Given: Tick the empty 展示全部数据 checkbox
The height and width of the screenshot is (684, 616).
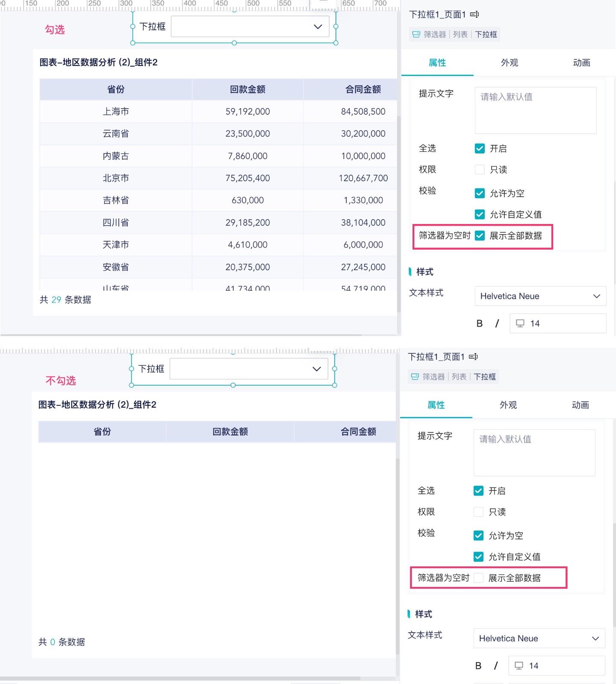Looking at the screenshot, I should click(479, 578).
